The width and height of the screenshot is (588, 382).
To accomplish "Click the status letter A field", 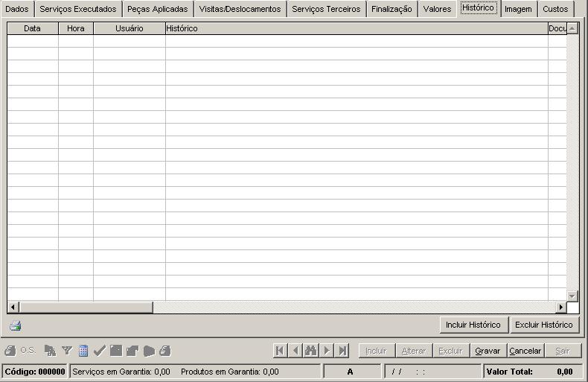I will pyautogui.click(x=351, y=372).
